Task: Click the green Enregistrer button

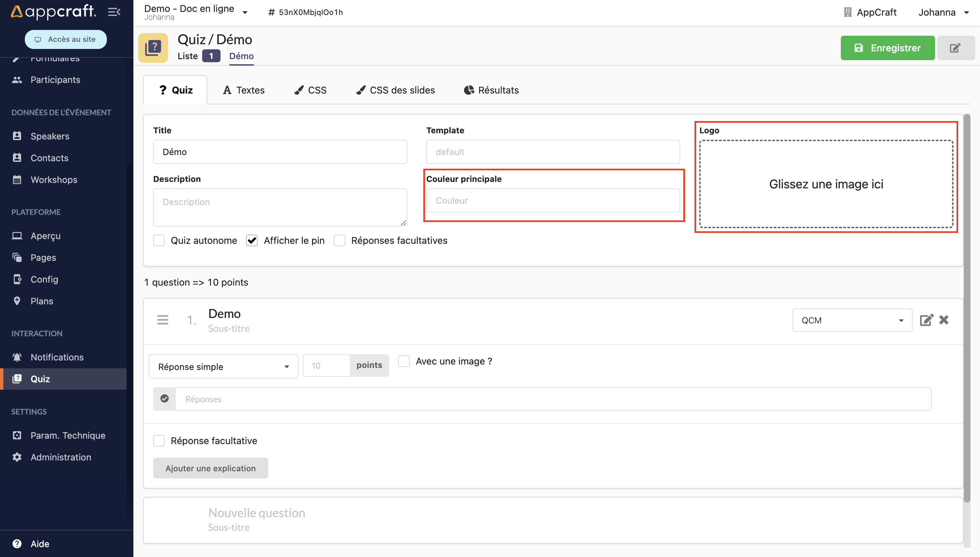Action: (x=887, y=48)
